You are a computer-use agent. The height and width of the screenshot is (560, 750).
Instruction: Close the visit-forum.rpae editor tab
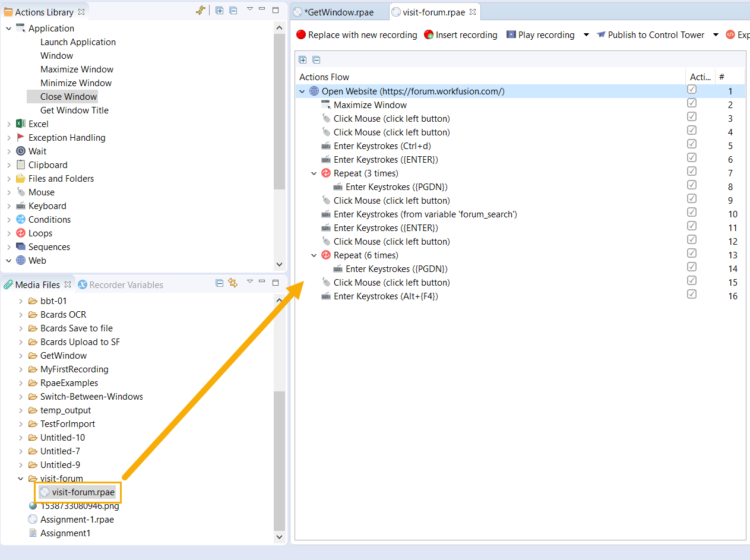point(473,11)
